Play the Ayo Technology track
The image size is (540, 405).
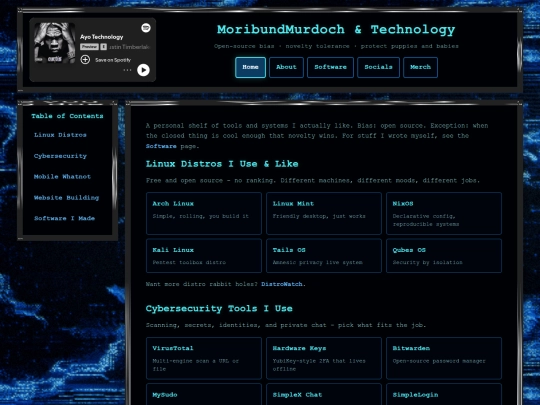pyautogui.click(x=143, y=70)
